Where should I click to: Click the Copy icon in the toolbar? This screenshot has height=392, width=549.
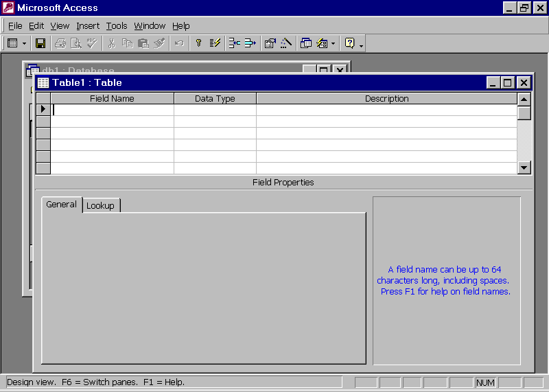[x=128, y=43]
